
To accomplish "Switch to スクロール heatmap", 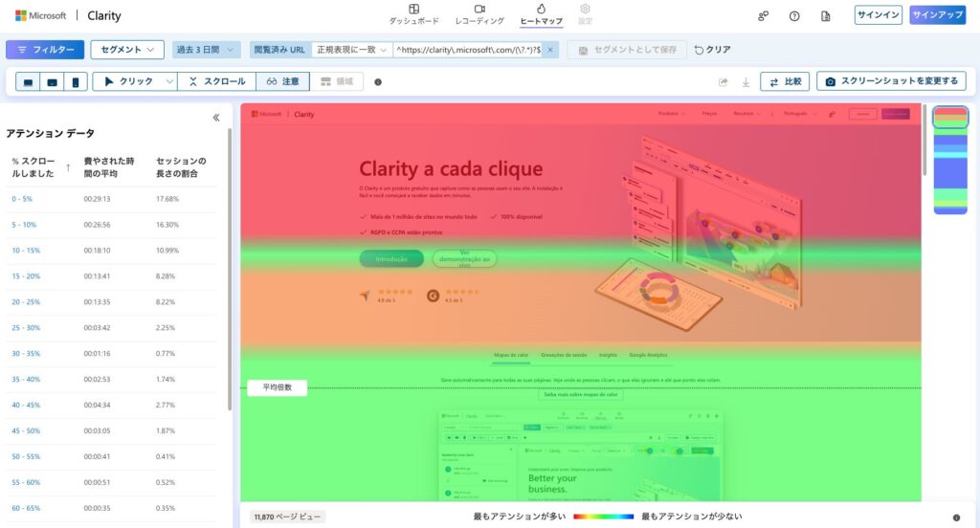I will pyautogui.click(x=217, y=81).
